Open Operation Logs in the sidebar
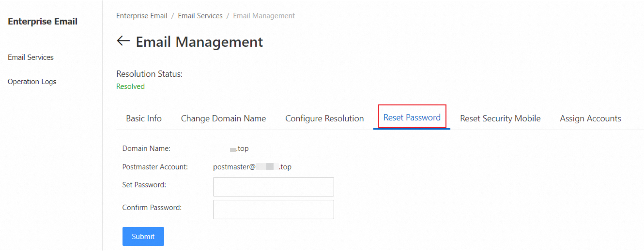 [32, 82]
